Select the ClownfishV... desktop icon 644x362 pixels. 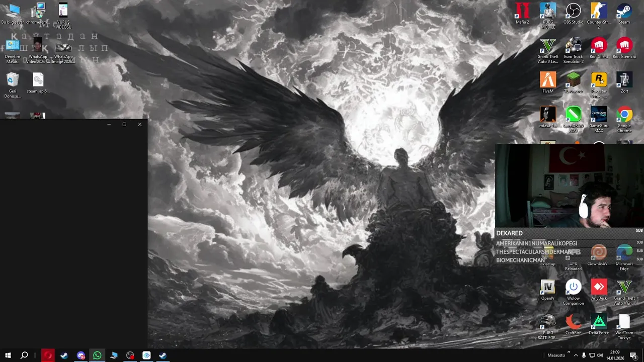pos(599,255)
